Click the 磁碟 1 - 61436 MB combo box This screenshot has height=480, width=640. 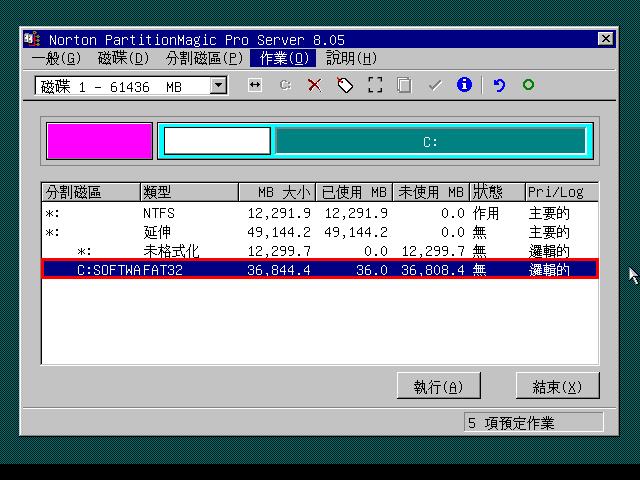131,86
